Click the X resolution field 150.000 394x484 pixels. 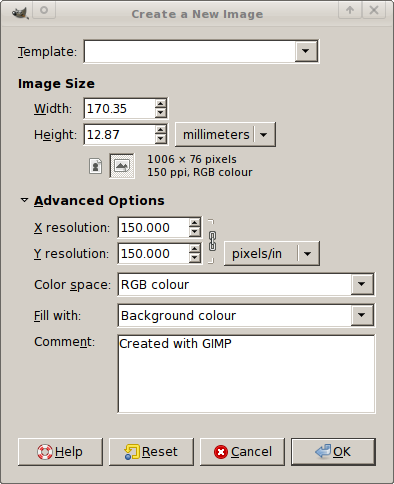pos(153,228)
